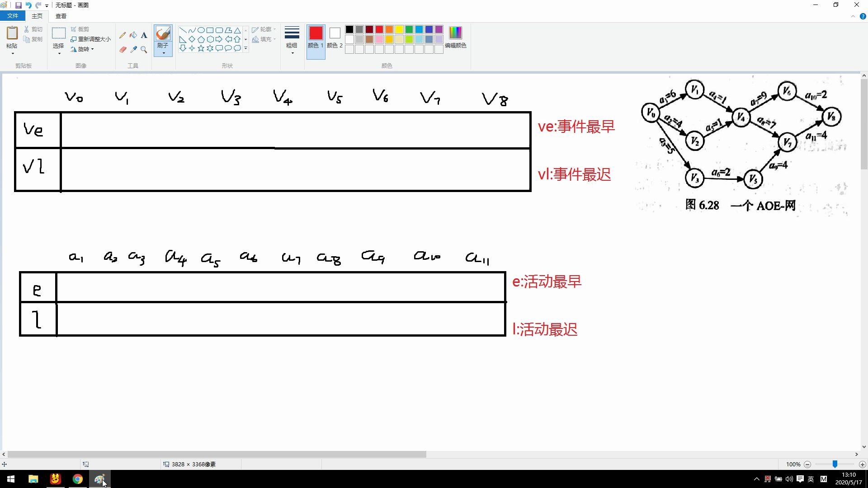The image size is (868, 488).
Task: Click the magnifier zoom tool
Action: pyautogui.click(x=144, y=50)
